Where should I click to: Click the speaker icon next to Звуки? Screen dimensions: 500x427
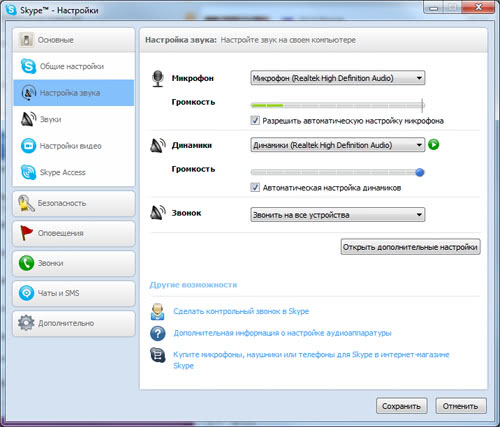[28, 119]
